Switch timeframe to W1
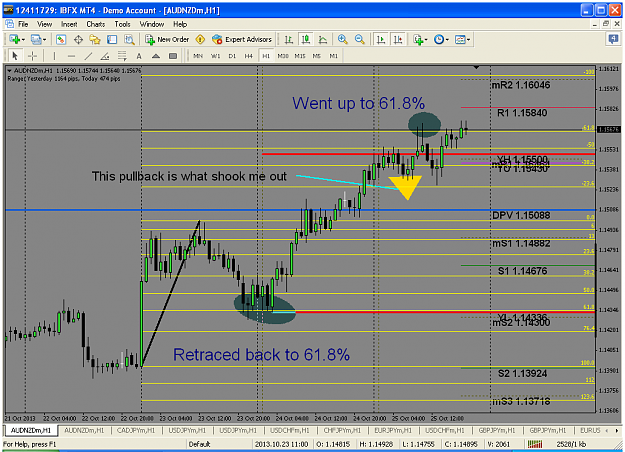The image size is (625, 452). pos(215,56)
